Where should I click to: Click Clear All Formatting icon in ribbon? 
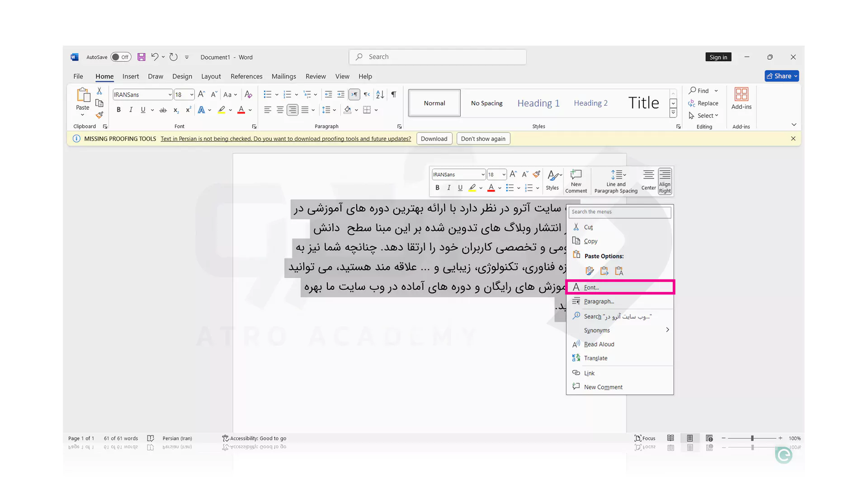point(248,94)
